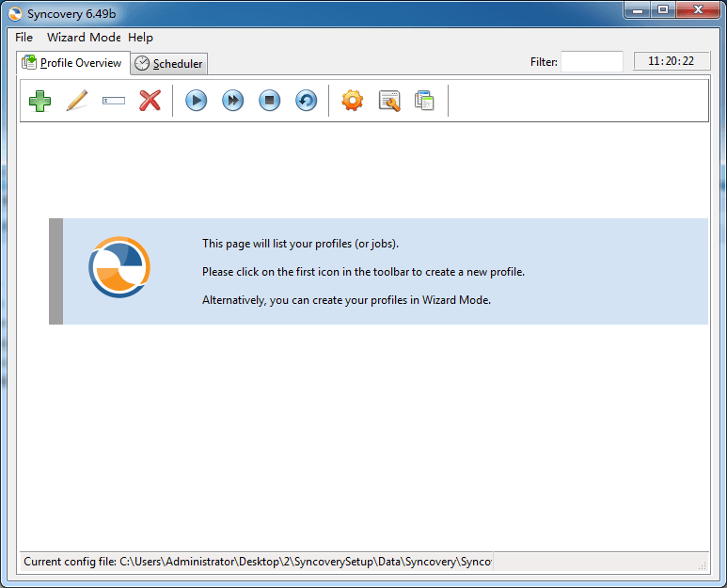This screenshot has height=588, width=727.
Task: Click the text about creating profiles in Wizard Mode
Action: (x=346, y=300)
